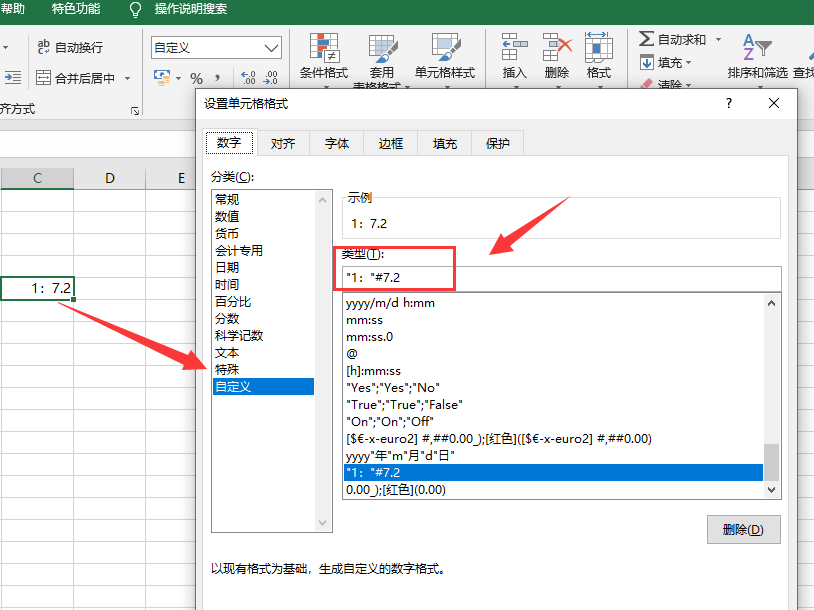The height and width of the screenshot is (610, 814).
Task: Open the 特色功能 ribbon tab
Action: [76, 9]
